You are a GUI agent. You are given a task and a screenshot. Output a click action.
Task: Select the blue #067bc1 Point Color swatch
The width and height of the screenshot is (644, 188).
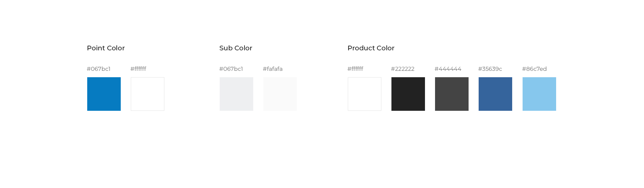[x=104, y=94]
